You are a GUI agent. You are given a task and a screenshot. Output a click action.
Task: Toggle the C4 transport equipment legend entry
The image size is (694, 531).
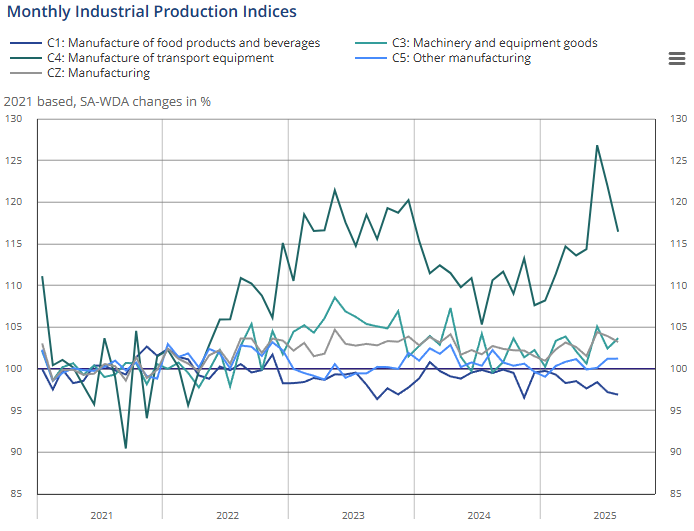click(x=160, y=58)
